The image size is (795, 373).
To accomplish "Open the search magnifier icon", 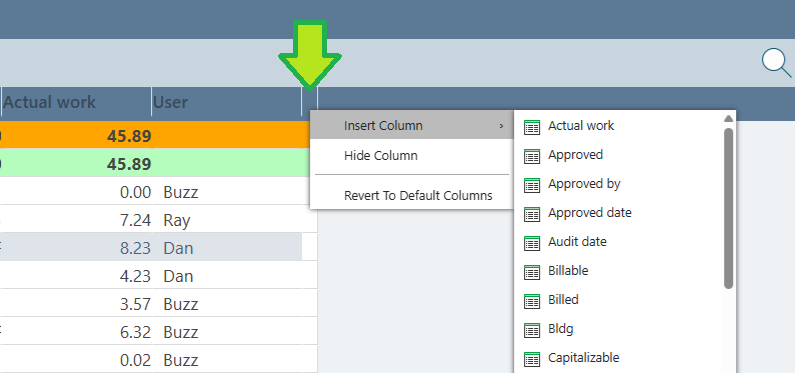I will click(x=776, y=64).
